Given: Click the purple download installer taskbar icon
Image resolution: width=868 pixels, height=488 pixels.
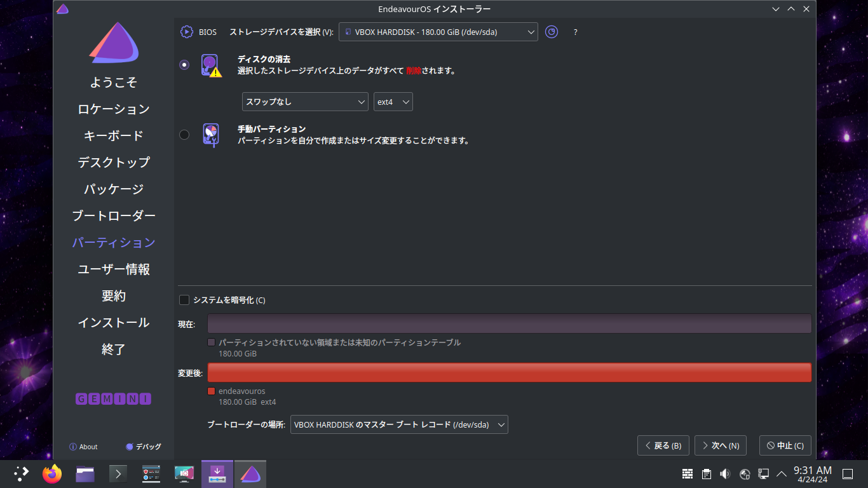Looking at the screenshot, I should (217, 473).
